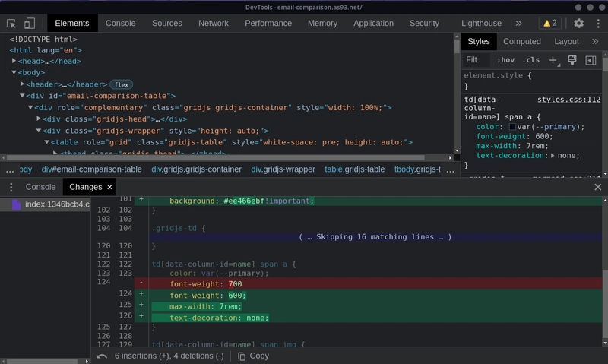Screen dimensions: 608x364
Task: Click the Skipping 16 matching lines row
Action: [x=375, y=237]
